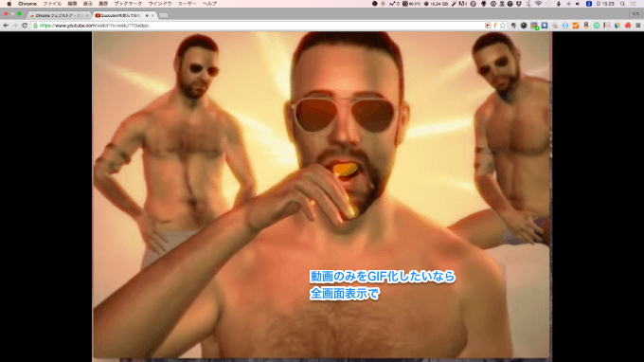The height and width of the screenshot is (362, 644).
Task: Close the YouTube tab
Action: (x=152, y=15)
